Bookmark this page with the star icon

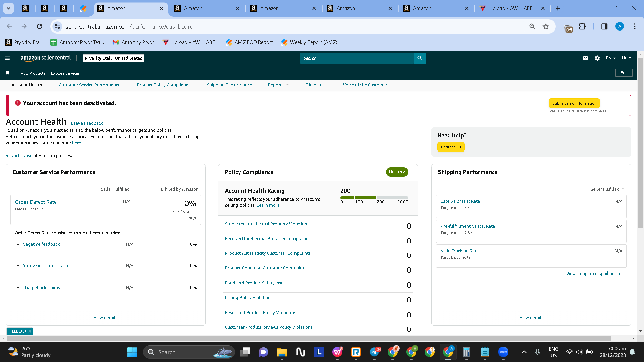[546, 26]
